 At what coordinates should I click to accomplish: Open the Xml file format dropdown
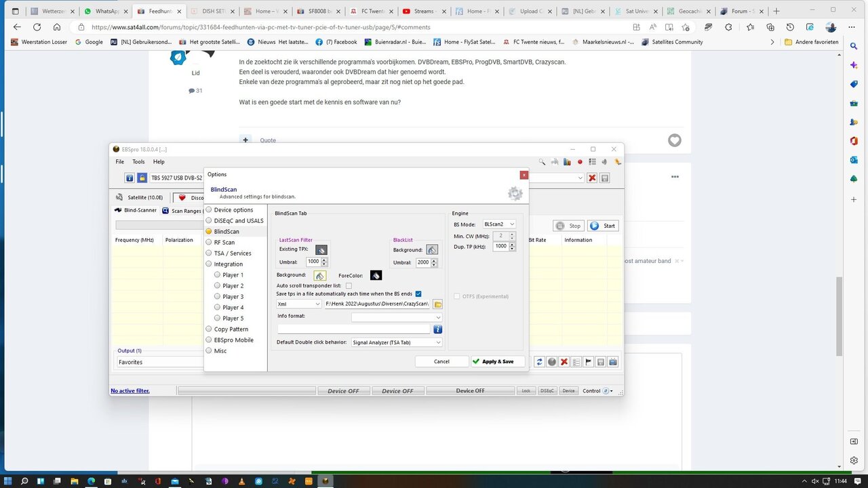point(299,304)
